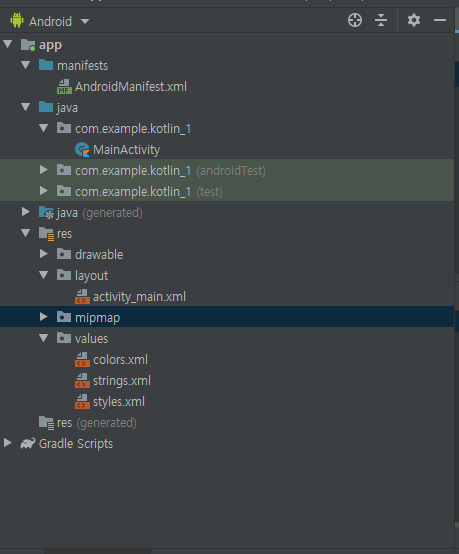Click the java blue folder icon

pyautogui.click(x=46, y=107)
